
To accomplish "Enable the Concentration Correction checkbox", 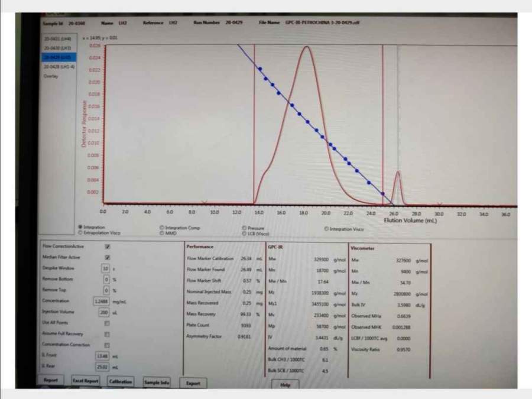I will coord(107,345).
